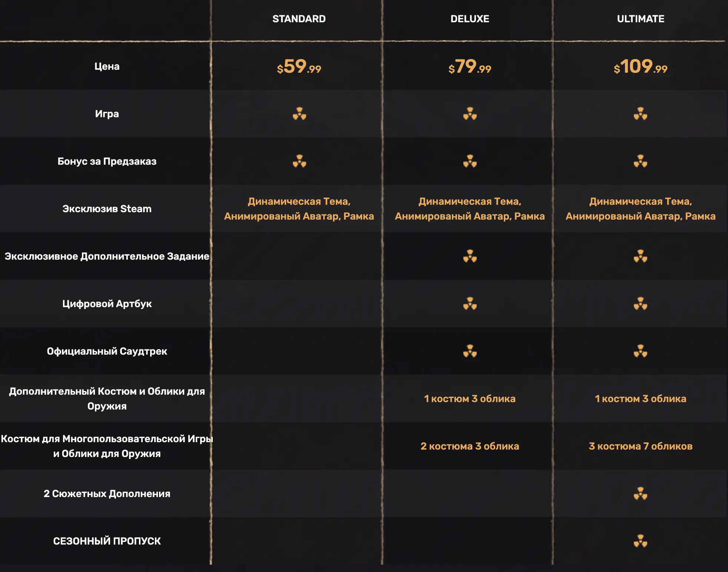
Task: Click the $79.99 Deluxe price
Action: click(x=470, y=67)
